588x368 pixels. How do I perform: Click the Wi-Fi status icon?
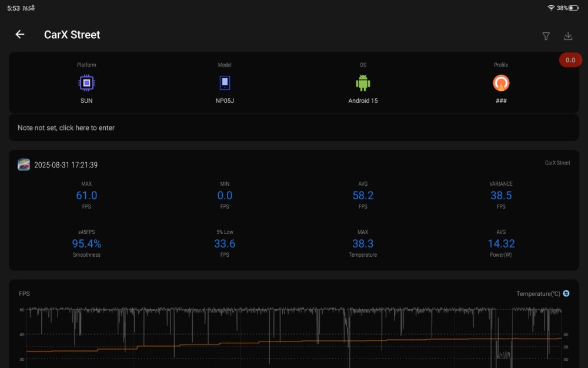click(x=550, y=8)
